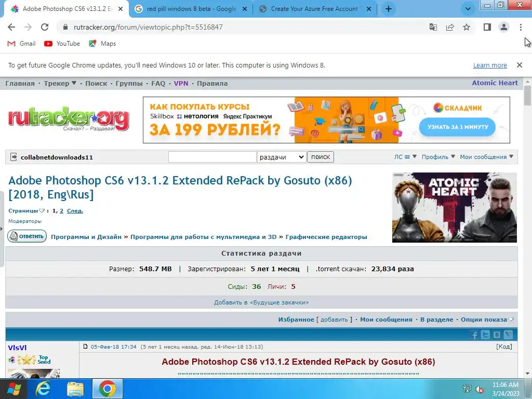
Task: Open the Windows Start button
Action: 14,389
